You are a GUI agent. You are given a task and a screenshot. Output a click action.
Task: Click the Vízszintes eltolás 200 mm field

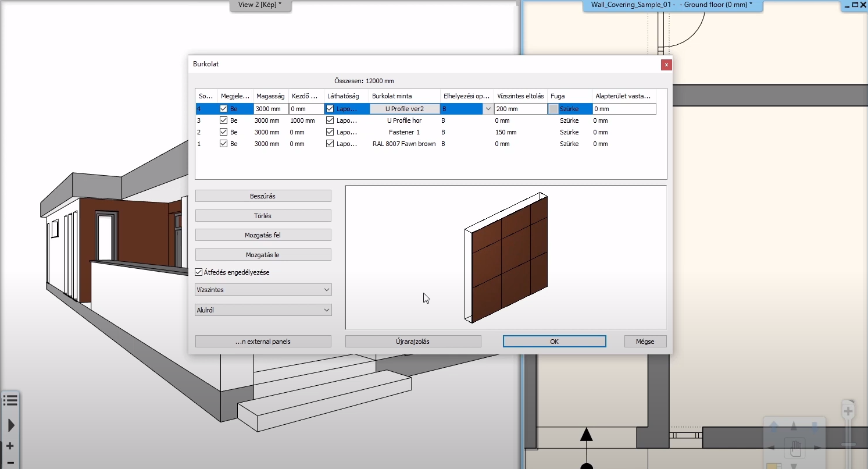click(x=521, y=109)
